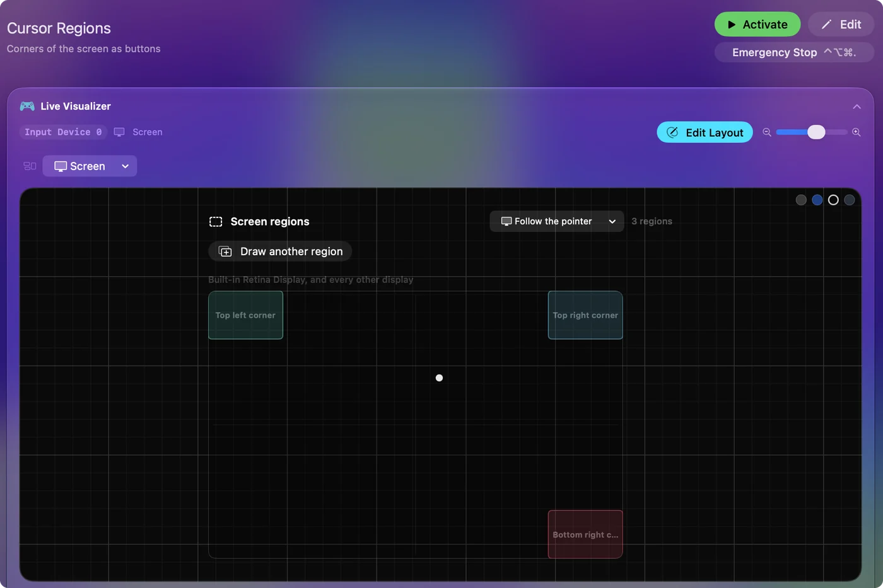This screenshot has width=883, height=588.
Task: Choose the dark slate background color dot
Action: point(850,200)
